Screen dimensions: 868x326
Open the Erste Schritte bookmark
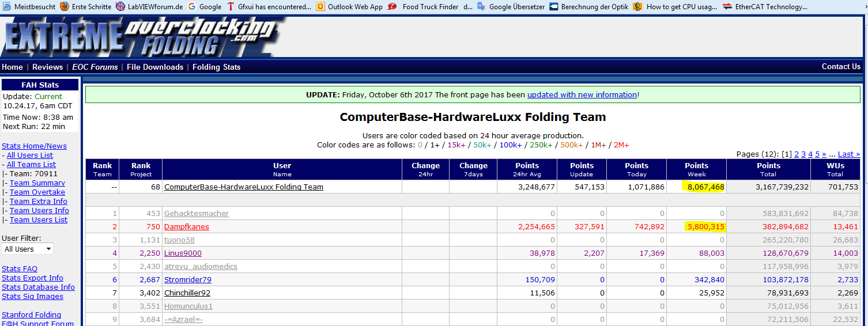[x=85, y=7]
